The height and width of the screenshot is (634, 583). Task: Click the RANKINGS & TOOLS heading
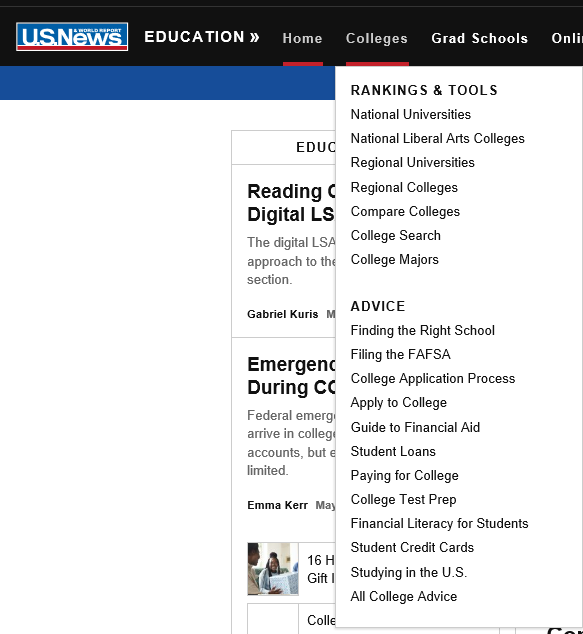pos(424,90)
